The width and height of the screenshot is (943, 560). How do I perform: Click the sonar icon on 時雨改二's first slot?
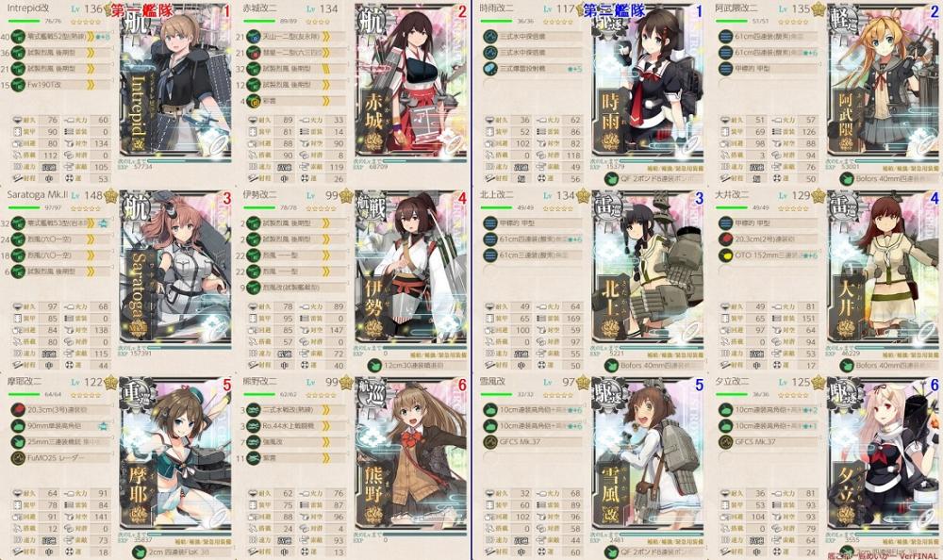(490, 37)
